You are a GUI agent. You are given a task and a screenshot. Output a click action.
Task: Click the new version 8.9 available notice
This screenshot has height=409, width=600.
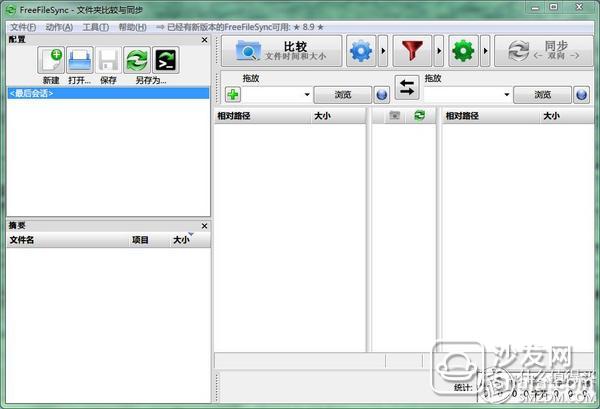pos(240,27)
